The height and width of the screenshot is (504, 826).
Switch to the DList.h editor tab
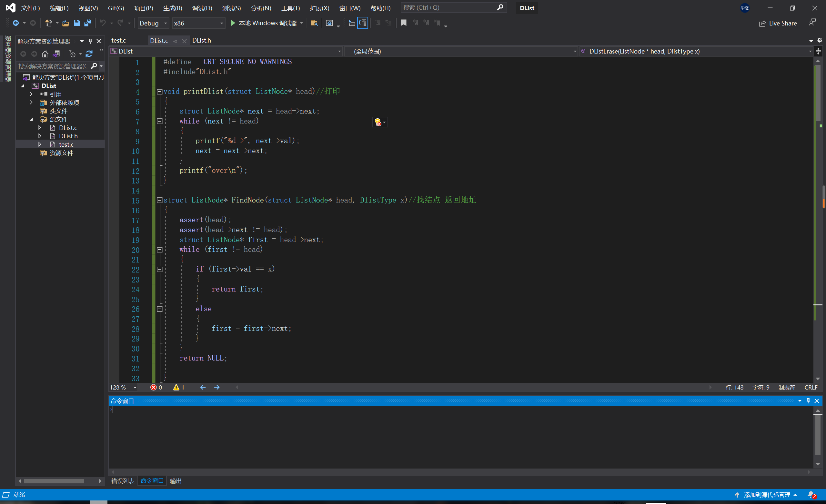tap(201, 41)
